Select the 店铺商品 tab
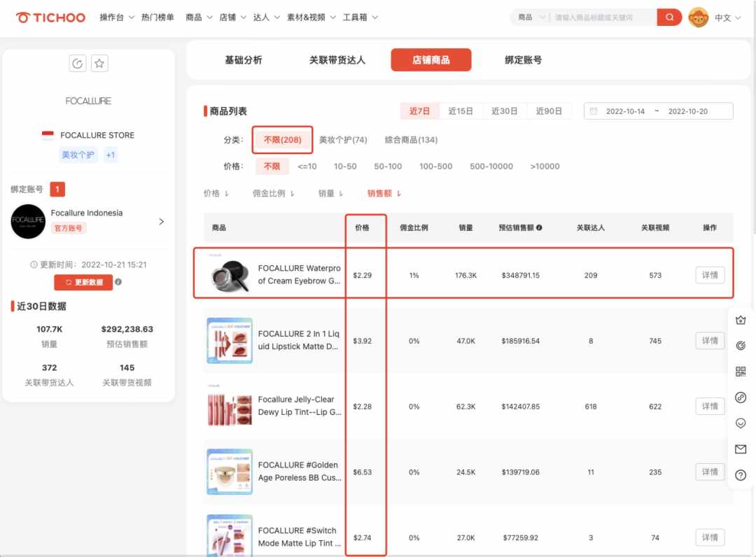 pyautogui.click(x=431, y=59)
